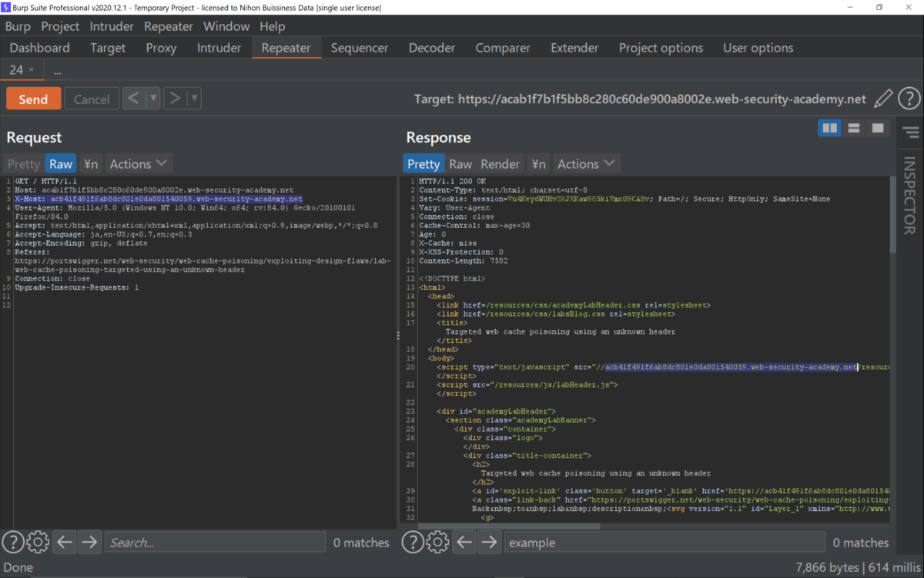The height and width of the screenshot is (578, 924).
Task: Switch to the Intruder tool tab
Action: click(219, 48)
